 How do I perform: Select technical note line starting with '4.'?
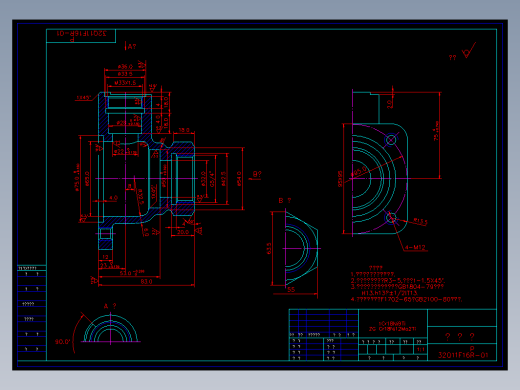tap(406, 300)
